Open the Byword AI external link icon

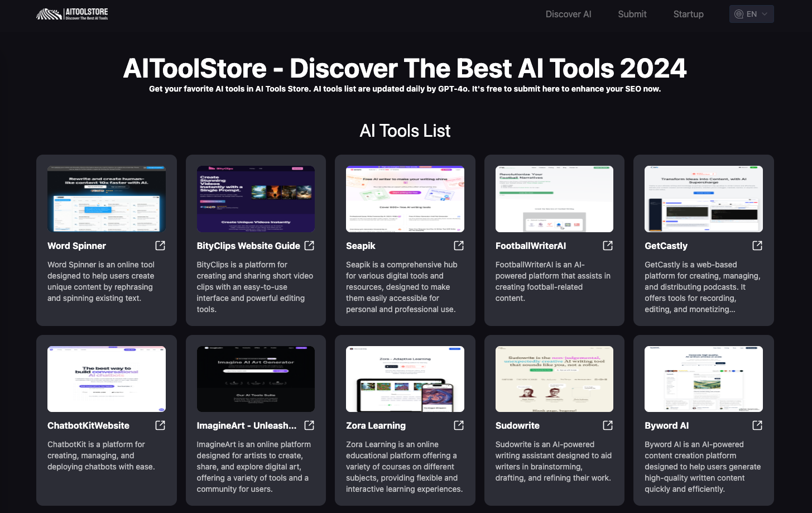757,425
